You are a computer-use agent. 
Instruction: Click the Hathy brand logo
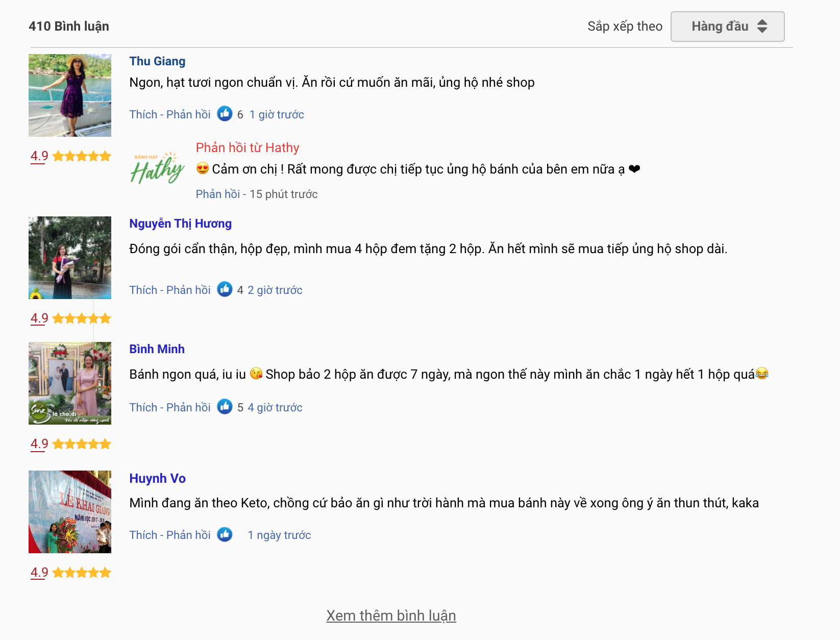click(x=157, y=168)
